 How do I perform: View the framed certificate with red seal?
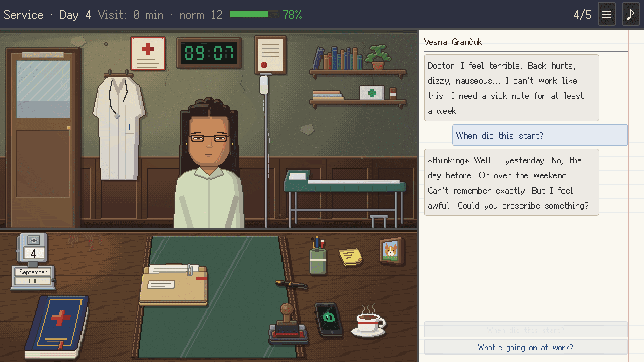270,55
